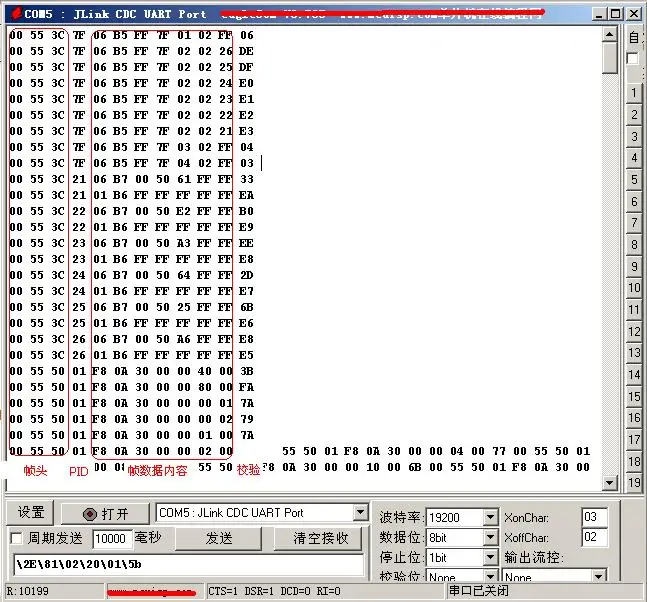Click quick-send button number 1
The image size is (647, 602).
tap(634, 93)
